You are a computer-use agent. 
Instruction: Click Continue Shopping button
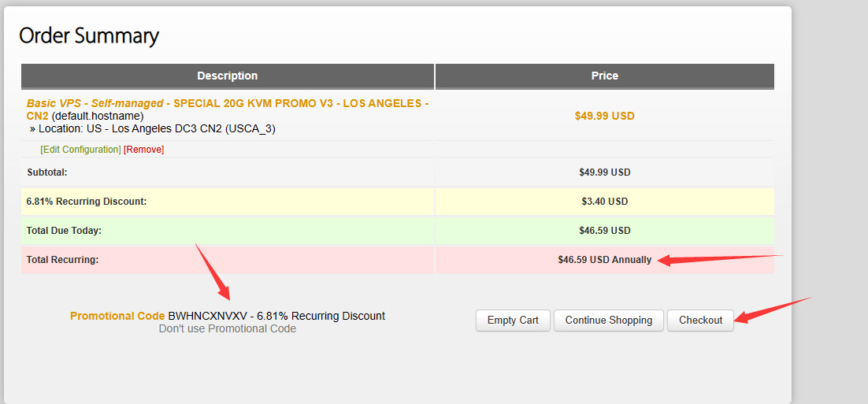tap(609, 320)
